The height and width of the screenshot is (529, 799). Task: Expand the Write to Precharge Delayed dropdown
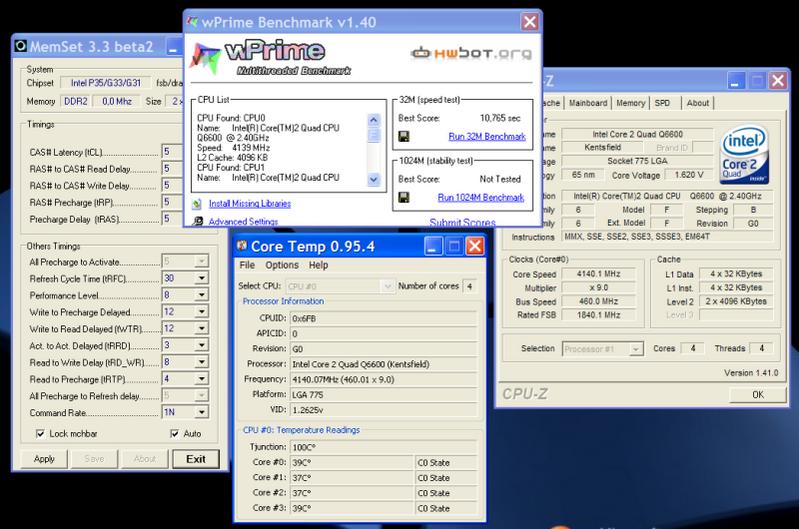pyautogui.click(x=202, y=312)
